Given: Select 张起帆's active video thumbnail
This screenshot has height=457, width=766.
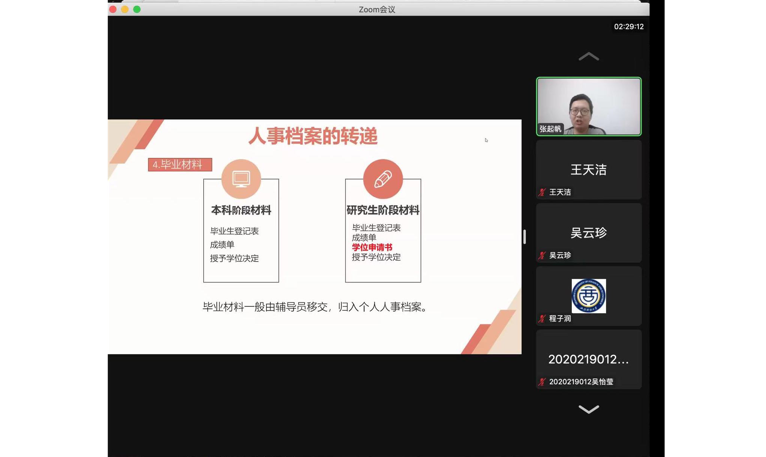Looking at the screenshot, I should (588, 106).
